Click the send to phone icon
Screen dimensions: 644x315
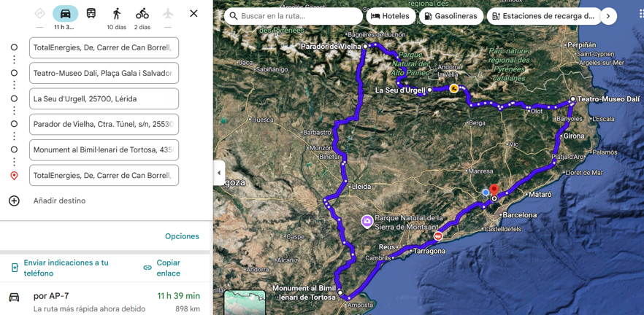15,268
